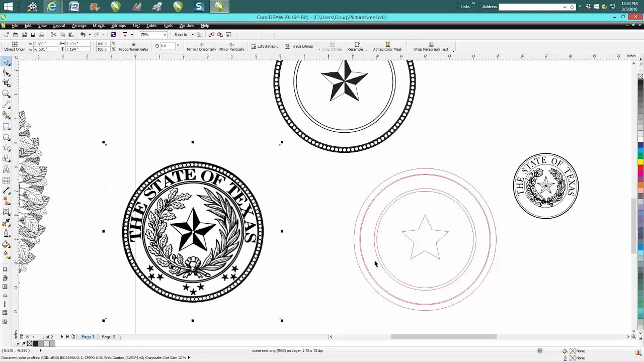Open the Tools menu
This screenshot has height=362, width=644.
pyautogui.click(x=168, y=26)
